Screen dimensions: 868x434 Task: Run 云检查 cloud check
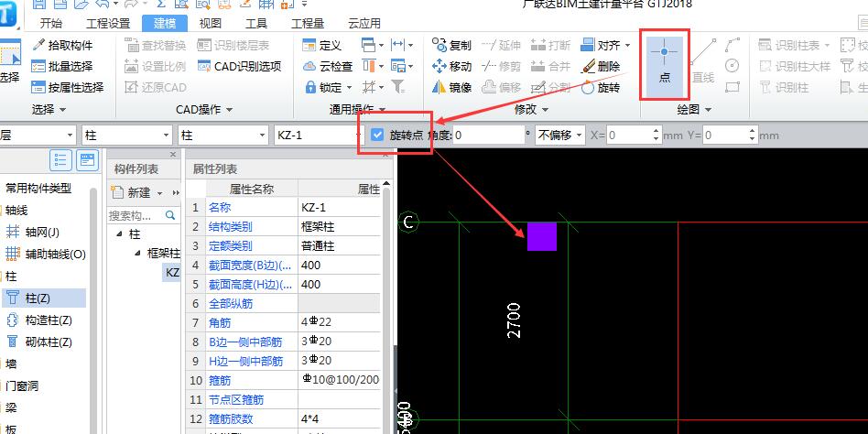click(x=328, y=67)
